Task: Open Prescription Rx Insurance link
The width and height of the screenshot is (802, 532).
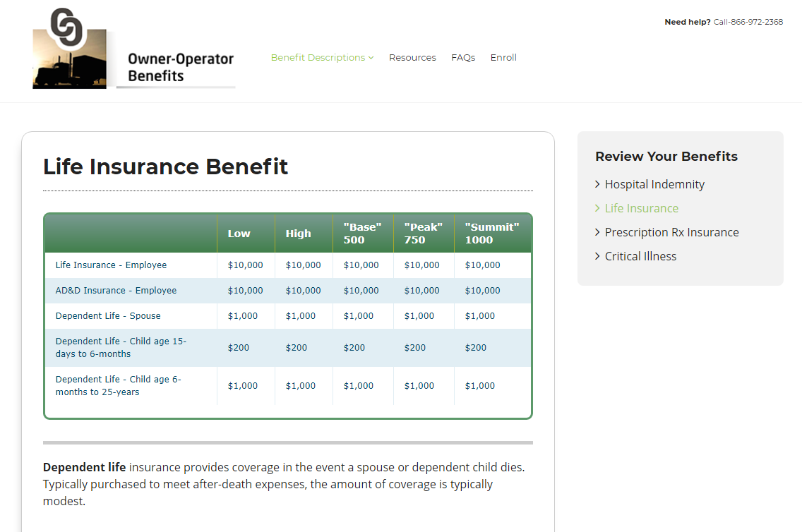Action: tap(671, 233)
